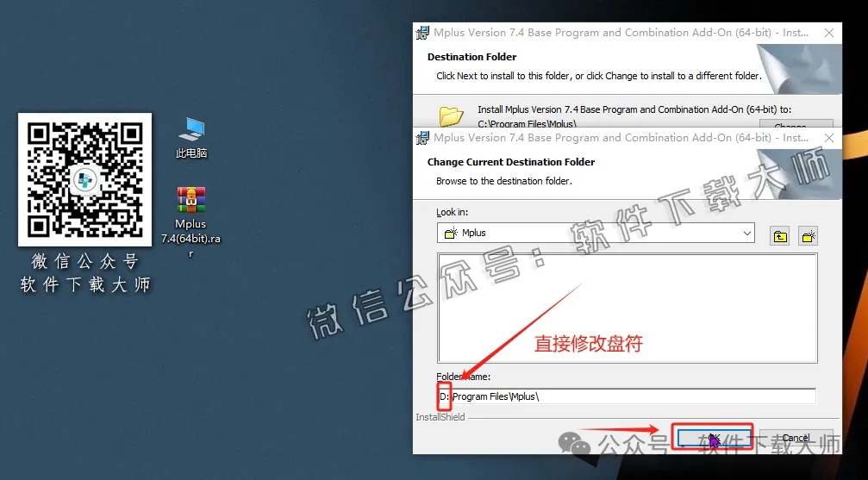This screenshot has height=480, width=868.
Task: Click the empty folder list box
Action: [628, 309]
